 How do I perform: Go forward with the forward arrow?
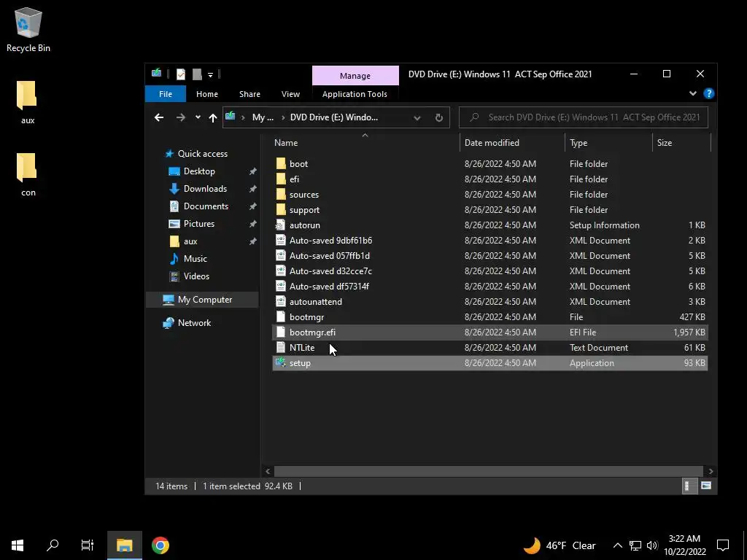point(181,117)
